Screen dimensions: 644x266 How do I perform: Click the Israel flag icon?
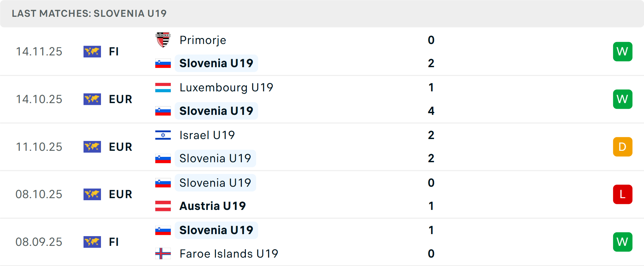(163, 135)
